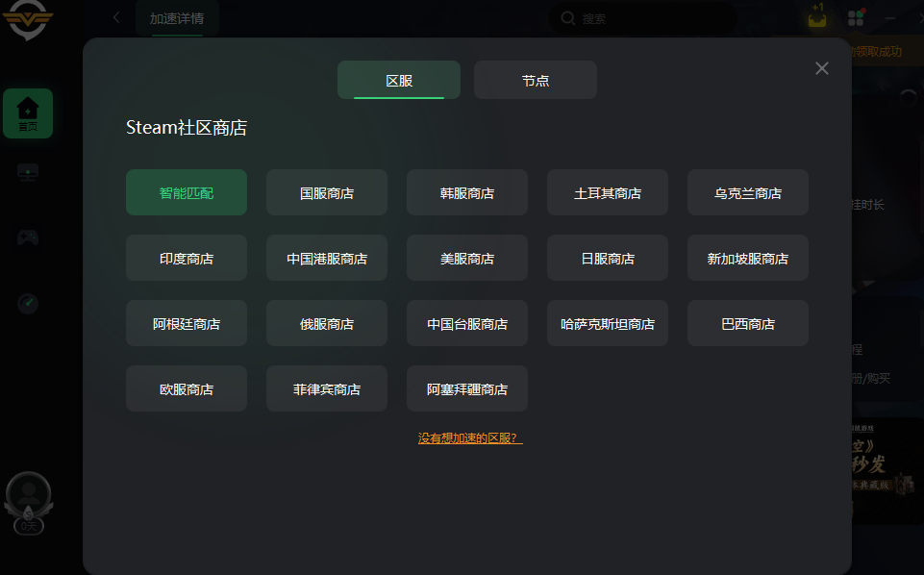Focus the 搜索 search field

click(642, 18)
